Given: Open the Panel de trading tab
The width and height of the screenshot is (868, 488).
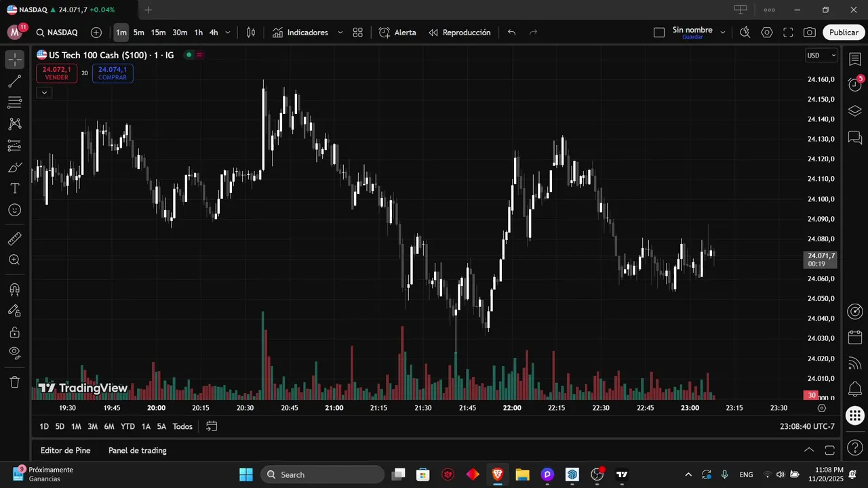Looking at the screenshot, I should [x=138, y=450].
